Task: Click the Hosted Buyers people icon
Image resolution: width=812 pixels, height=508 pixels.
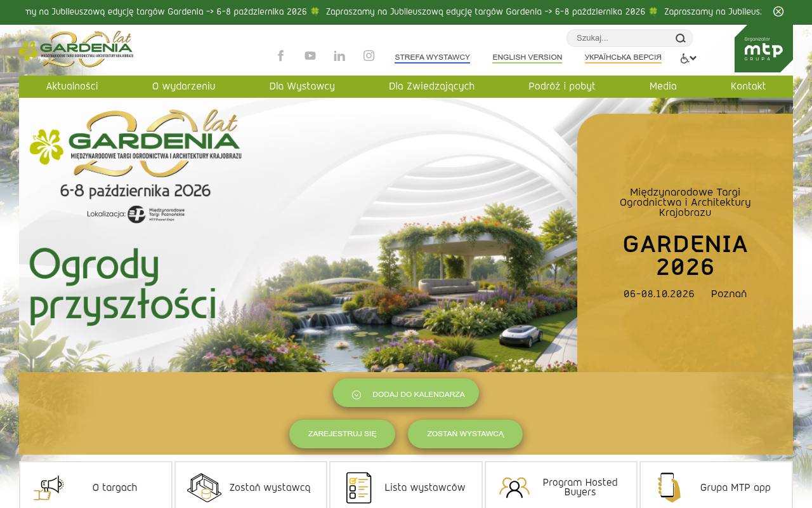Action: [x=514, y=488]
